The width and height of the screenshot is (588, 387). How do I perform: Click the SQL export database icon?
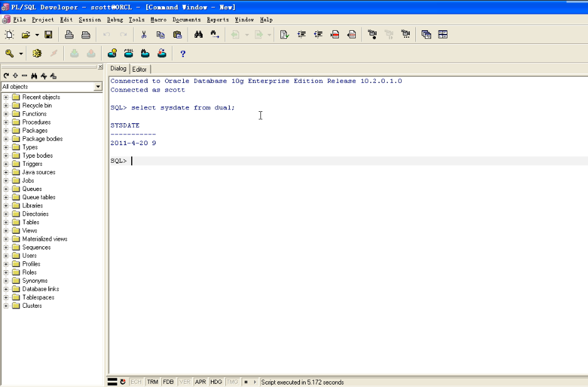[x=129, y=53]
